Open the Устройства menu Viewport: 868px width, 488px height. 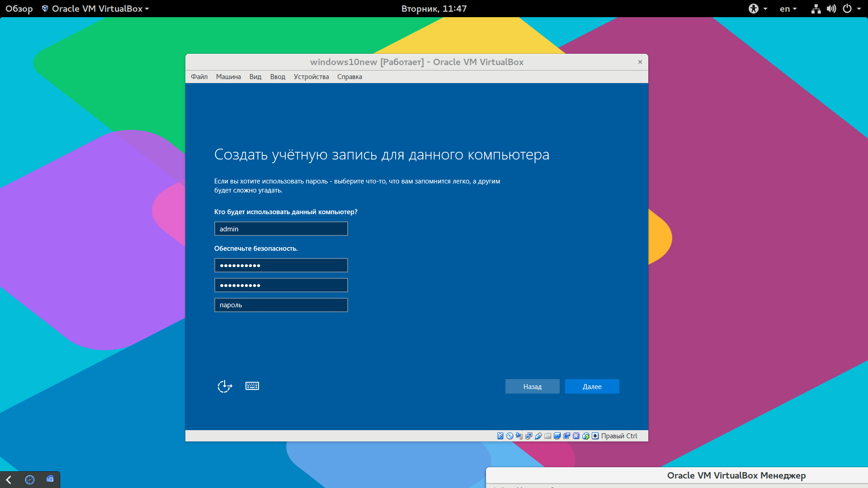point(311,77)
